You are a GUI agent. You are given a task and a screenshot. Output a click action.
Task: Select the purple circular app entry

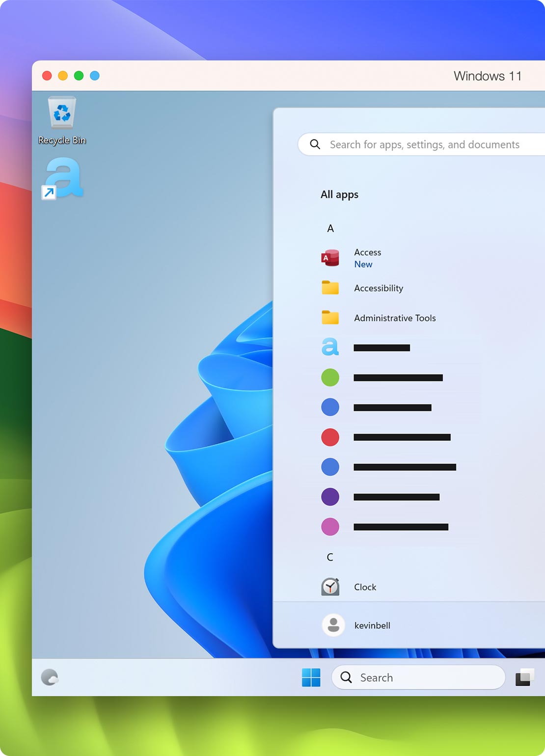(x=330, y=497)
